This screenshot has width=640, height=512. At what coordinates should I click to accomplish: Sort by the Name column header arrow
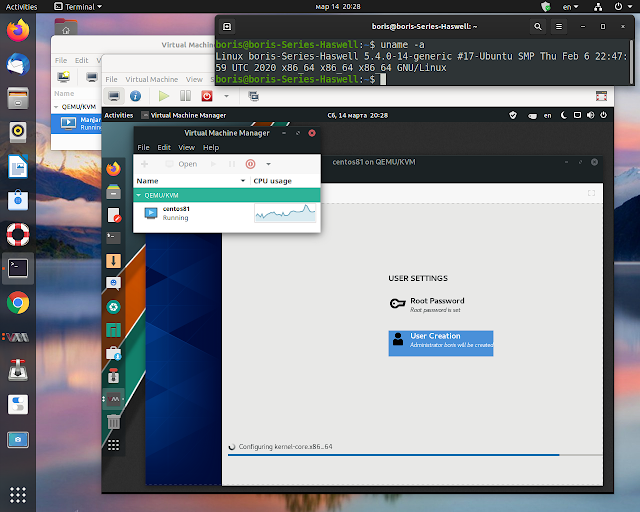click(243, 181)
